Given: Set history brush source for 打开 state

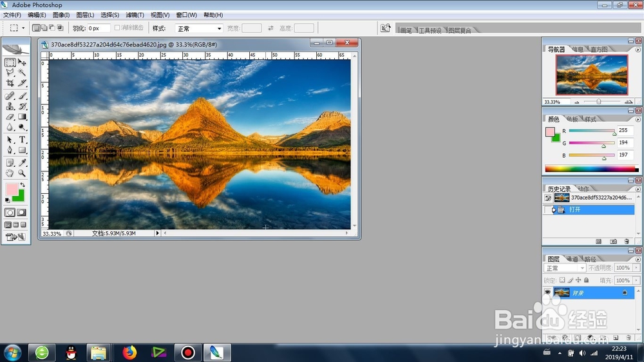Looking at the screenshot, I should pos(547,210).
